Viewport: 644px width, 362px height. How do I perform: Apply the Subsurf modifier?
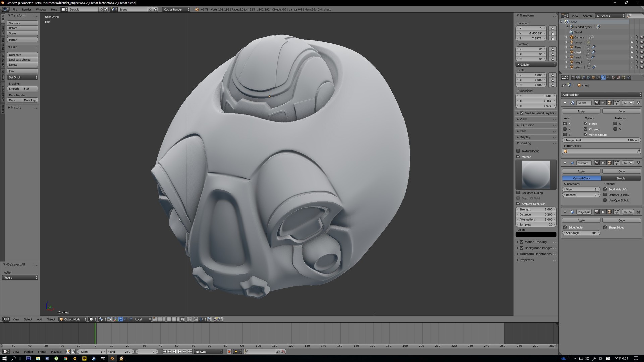tap(581, 171)
